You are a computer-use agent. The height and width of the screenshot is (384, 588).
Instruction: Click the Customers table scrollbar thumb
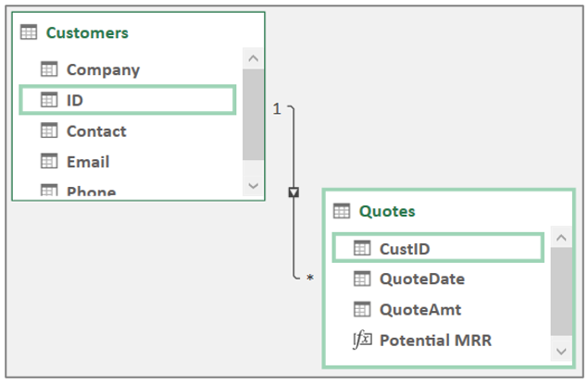tap(253, 115)
